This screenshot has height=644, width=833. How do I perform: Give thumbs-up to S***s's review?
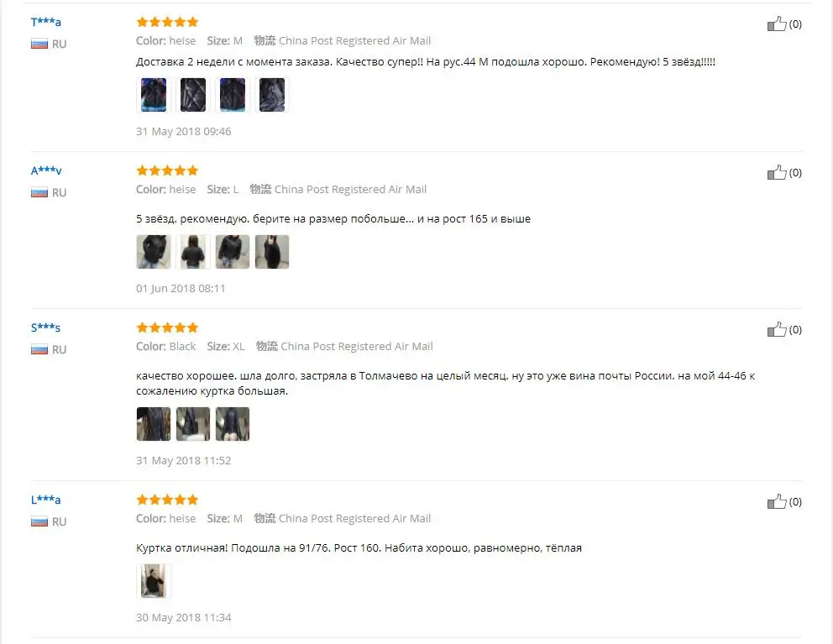tap(777, 329)
